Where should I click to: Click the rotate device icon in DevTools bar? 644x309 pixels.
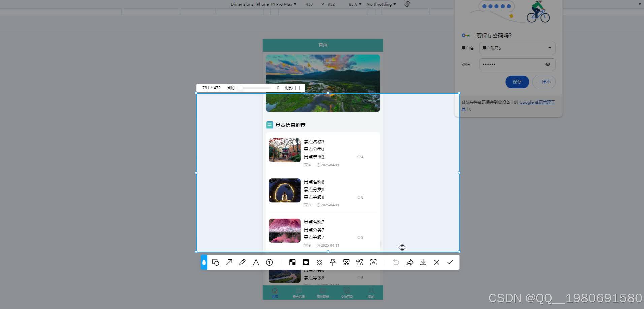(407, 4)
